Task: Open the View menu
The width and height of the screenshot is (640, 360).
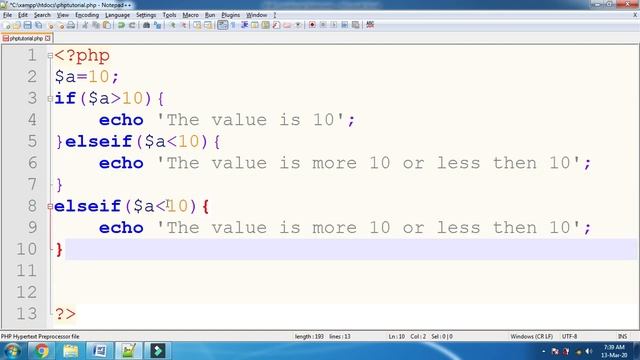Action: point(62,15)
